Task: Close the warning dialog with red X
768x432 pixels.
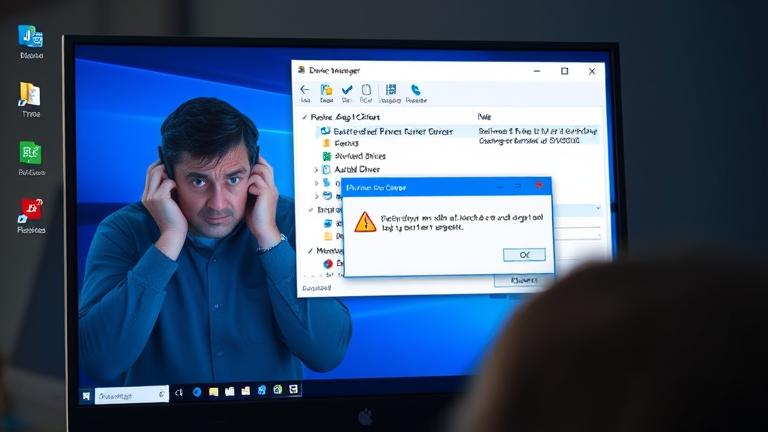Action: (x=539, y=186)
